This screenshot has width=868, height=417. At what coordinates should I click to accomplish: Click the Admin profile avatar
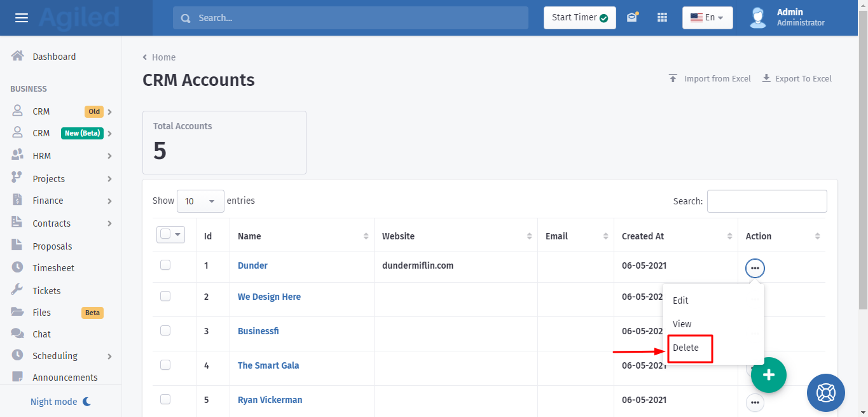coord(757,18)
